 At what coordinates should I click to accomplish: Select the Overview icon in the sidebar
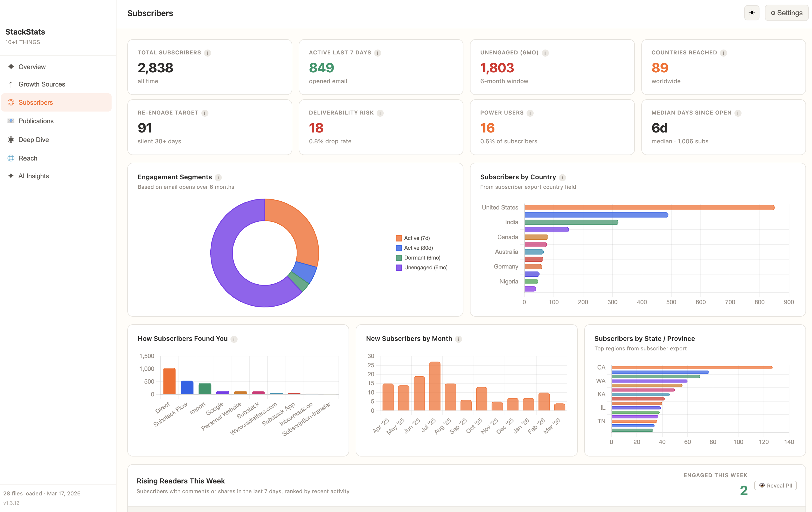(x=11, y=66)
